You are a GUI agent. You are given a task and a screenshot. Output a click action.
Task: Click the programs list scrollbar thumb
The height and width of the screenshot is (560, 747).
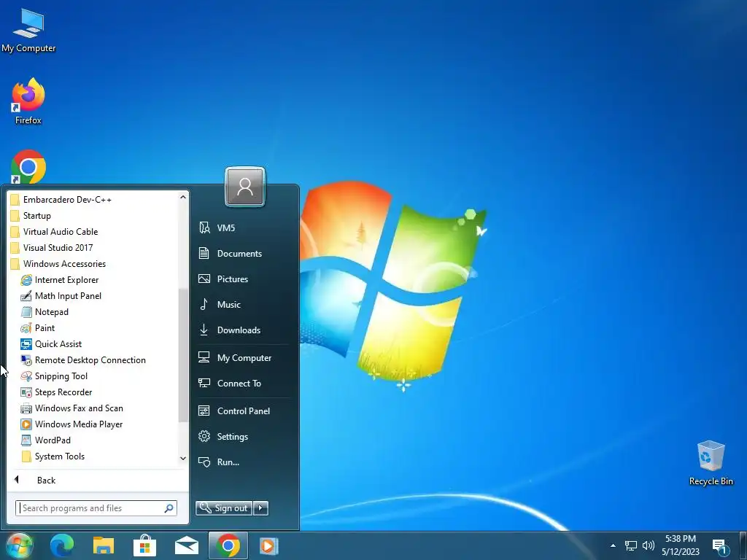183,355
